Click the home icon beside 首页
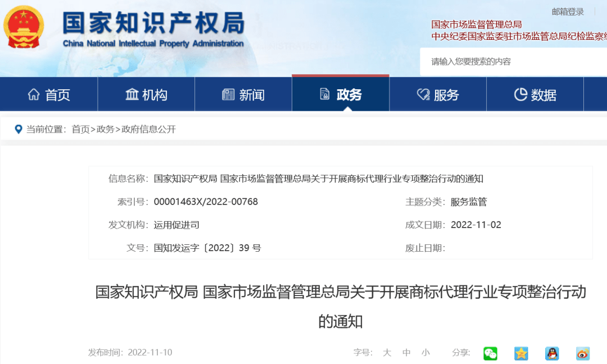 [x=34, y=94]
